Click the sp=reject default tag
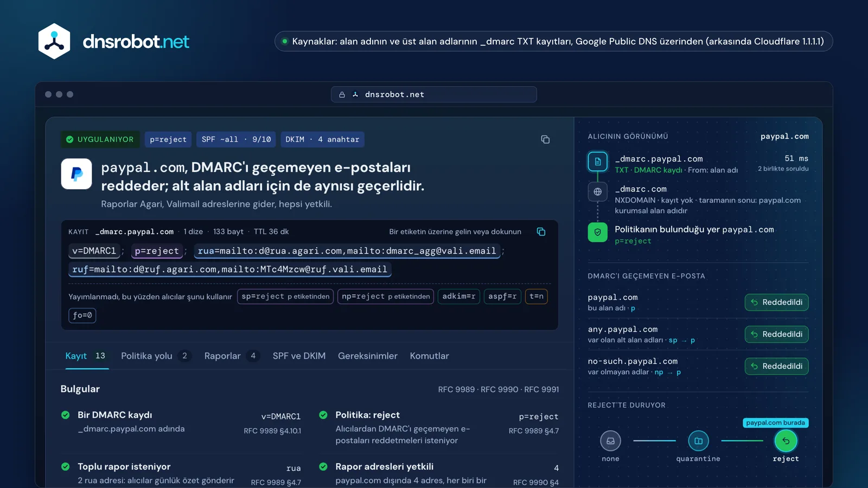 coord(285,297)
